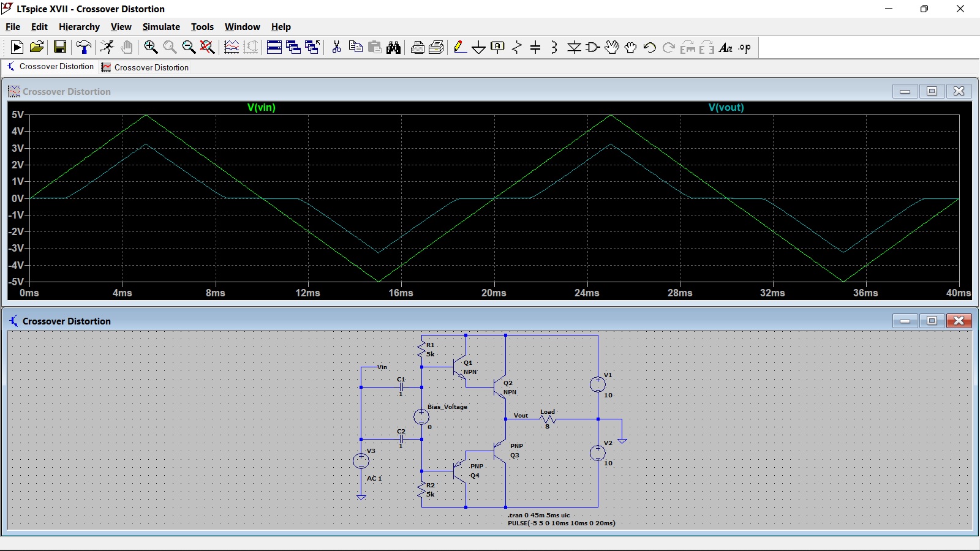980x551 pixels.
Task: Open a file with the folder icon
Action: pos(37,47)
